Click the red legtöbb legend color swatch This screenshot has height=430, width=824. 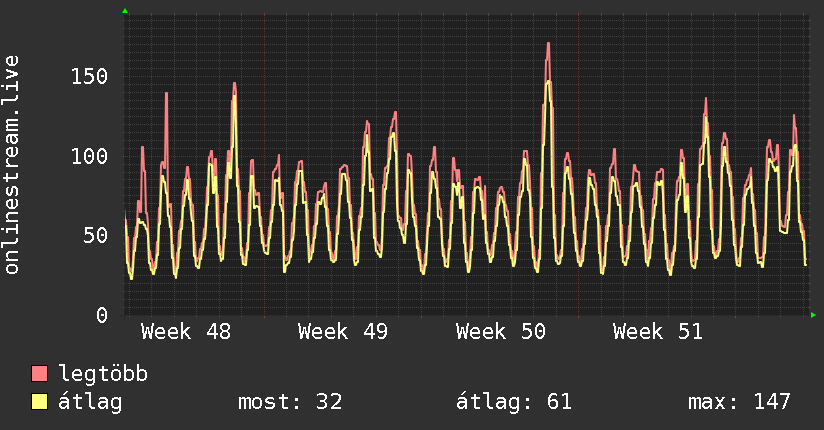point(40,374)
